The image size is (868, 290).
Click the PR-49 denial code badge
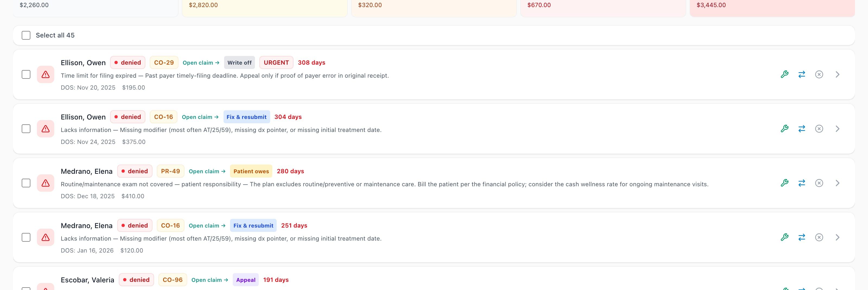[171, 171]
